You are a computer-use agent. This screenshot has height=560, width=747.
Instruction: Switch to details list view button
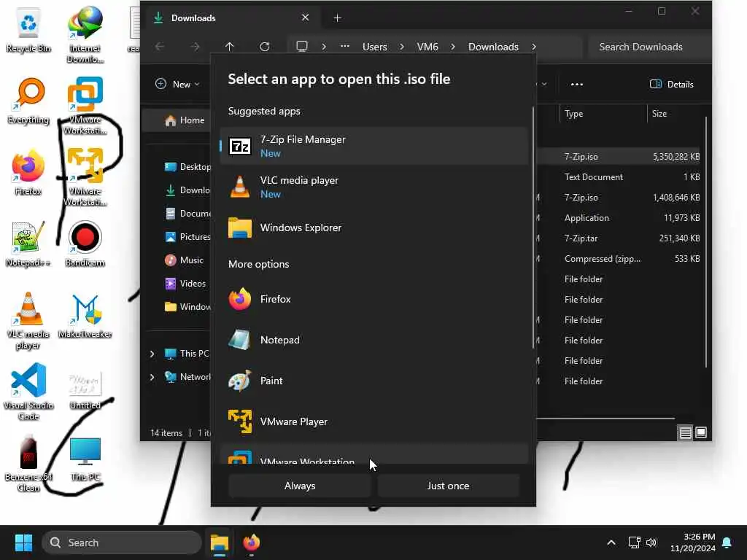tap(685, 432)
